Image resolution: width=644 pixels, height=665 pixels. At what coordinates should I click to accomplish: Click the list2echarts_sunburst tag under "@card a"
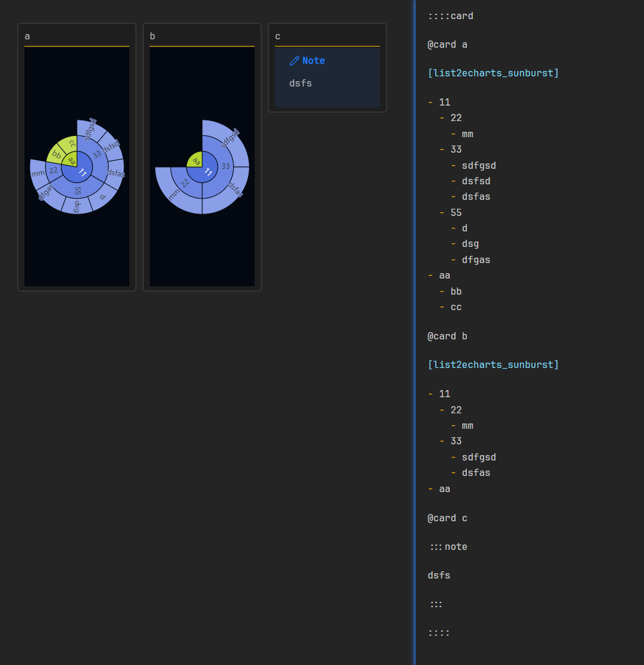493,73
